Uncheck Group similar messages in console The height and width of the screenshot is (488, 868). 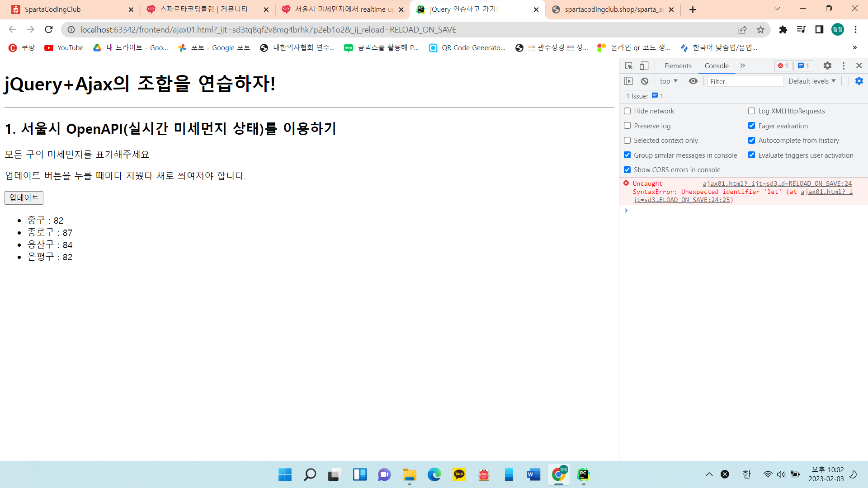627,155
